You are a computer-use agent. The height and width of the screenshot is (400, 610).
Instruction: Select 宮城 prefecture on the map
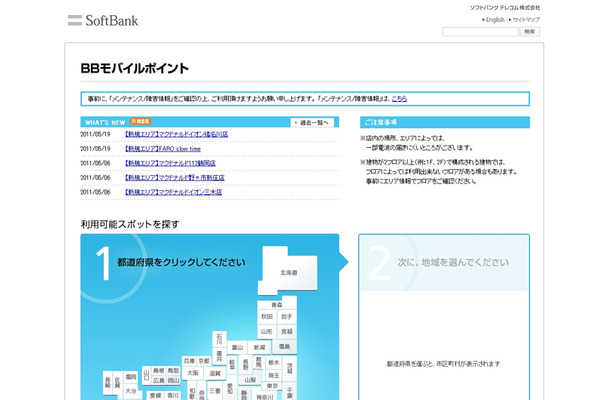tap(287, 332)
